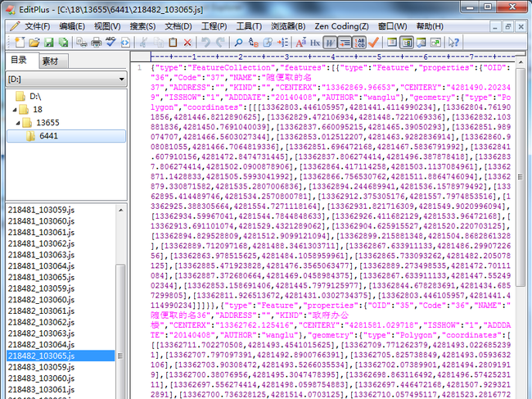
Task: Click the Go to Line icon
Action: click(282, 43)
